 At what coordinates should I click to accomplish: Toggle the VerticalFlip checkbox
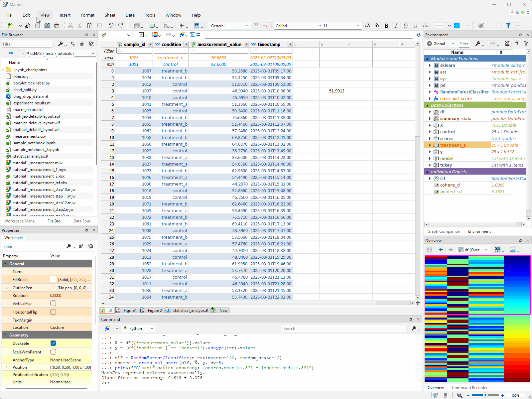53,303
